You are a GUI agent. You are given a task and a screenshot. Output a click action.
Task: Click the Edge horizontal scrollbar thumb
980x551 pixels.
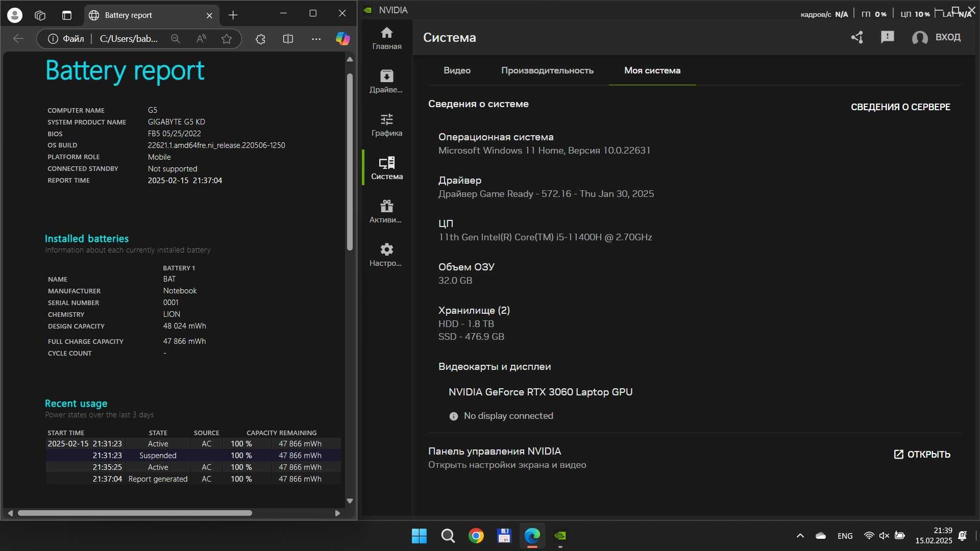tap(135, 513)
